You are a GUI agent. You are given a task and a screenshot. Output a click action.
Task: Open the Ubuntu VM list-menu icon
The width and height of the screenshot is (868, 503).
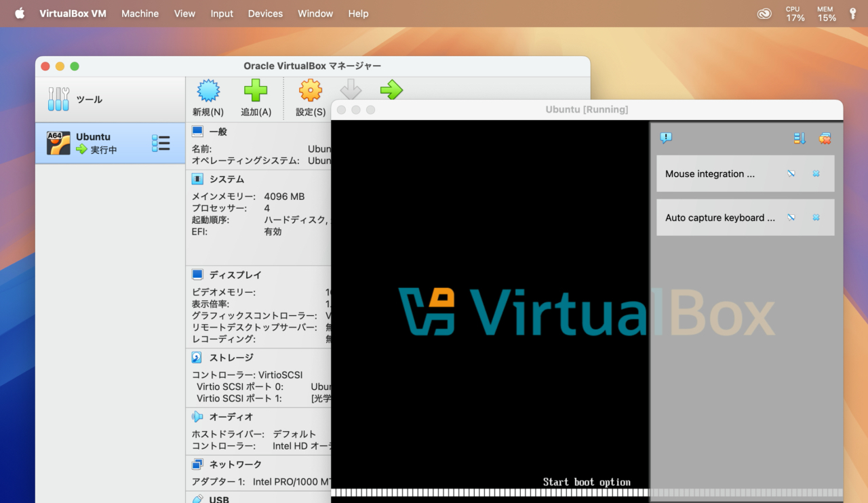161,143
